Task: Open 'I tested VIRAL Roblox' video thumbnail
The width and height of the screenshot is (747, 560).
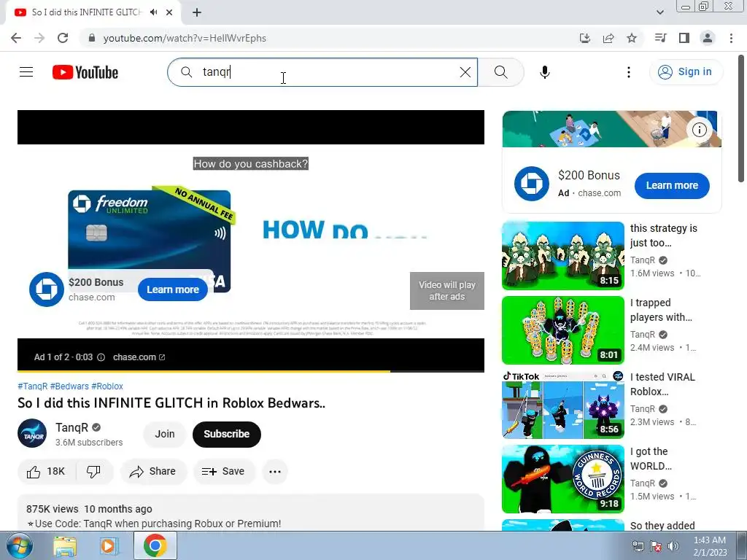Action: tap(563, 404)
